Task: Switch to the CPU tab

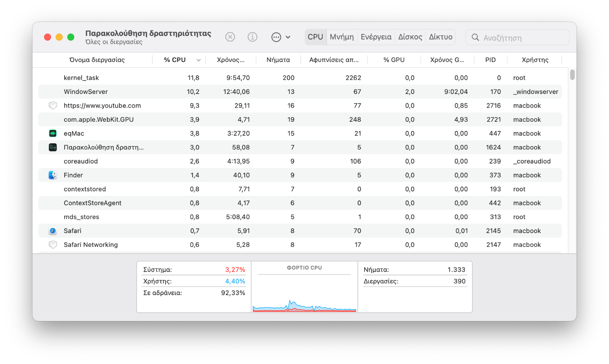Action: click(x=315, y=37)
